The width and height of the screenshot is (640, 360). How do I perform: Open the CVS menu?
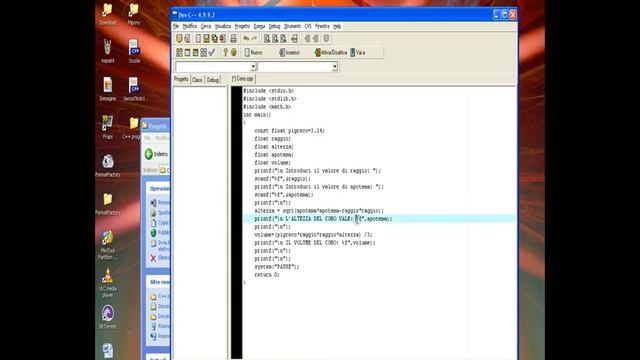(308, 26)
